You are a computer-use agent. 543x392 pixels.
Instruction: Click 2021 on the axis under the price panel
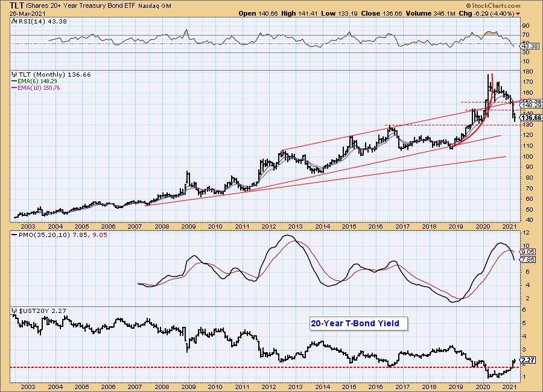(x=509, y=227)
